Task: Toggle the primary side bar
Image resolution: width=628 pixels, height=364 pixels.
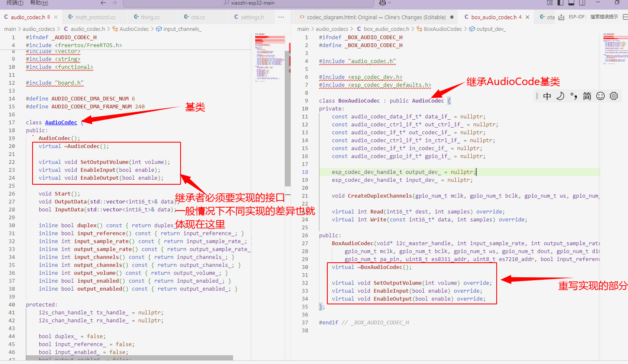Action: tap(560, 3)
